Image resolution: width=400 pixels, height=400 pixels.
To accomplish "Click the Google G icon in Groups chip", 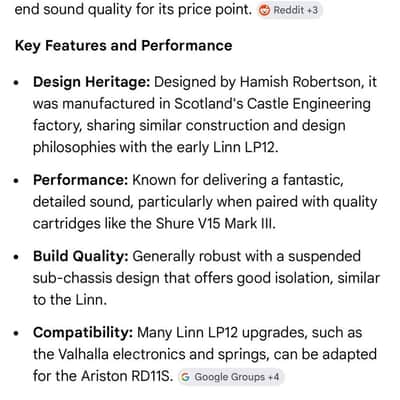I will coord(185,377).
